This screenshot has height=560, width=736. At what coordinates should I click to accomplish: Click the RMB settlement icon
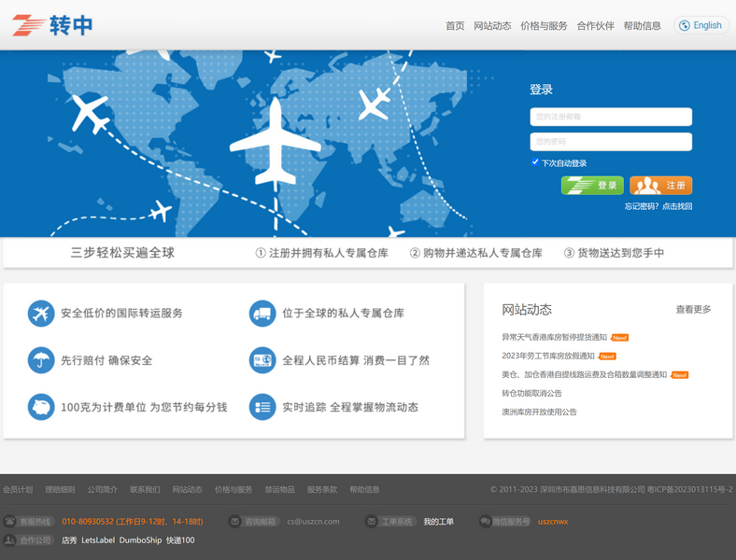point(262,360)
